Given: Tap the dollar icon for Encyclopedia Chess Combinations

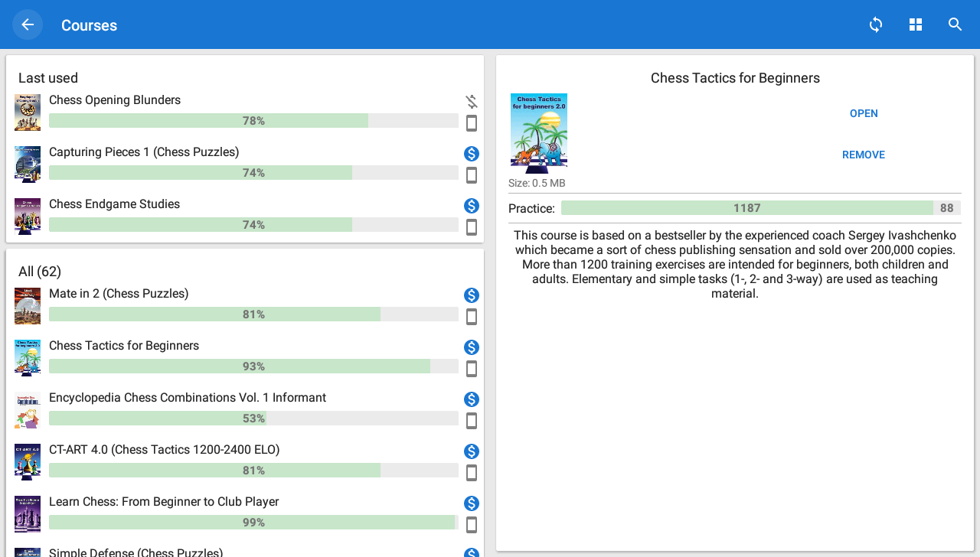Looking at the screenshot, I should 472,399.
